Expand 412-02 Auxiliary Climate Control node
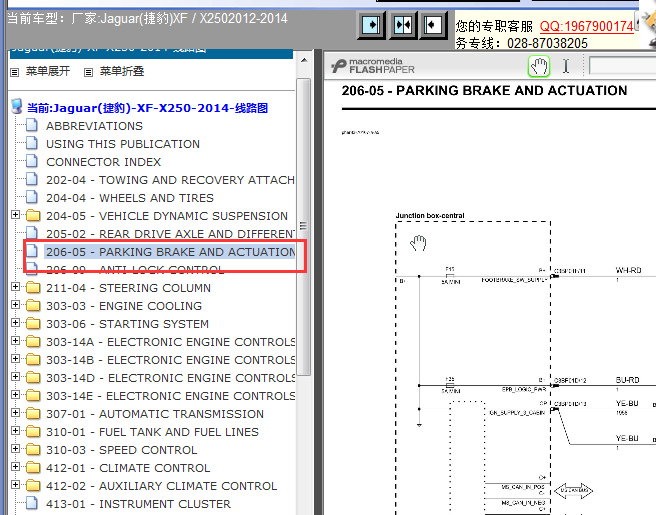 [x=15, y=484]
